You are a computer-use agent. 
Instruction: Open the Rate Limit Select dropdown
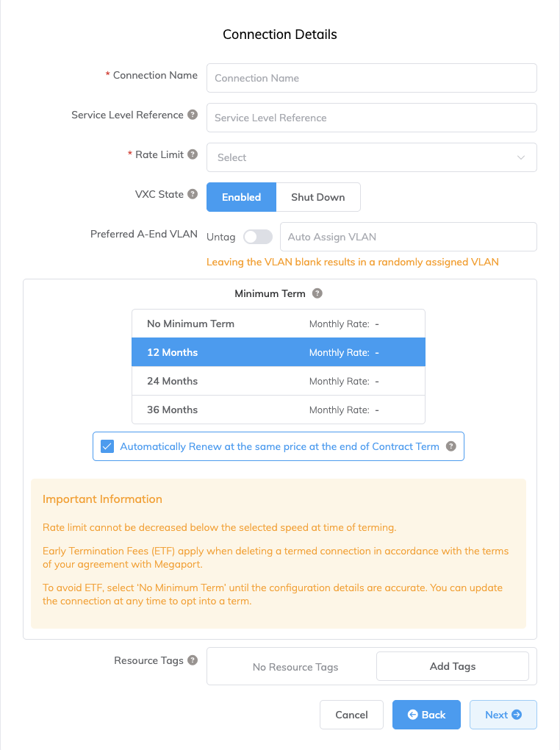click(x=371, y=157)
